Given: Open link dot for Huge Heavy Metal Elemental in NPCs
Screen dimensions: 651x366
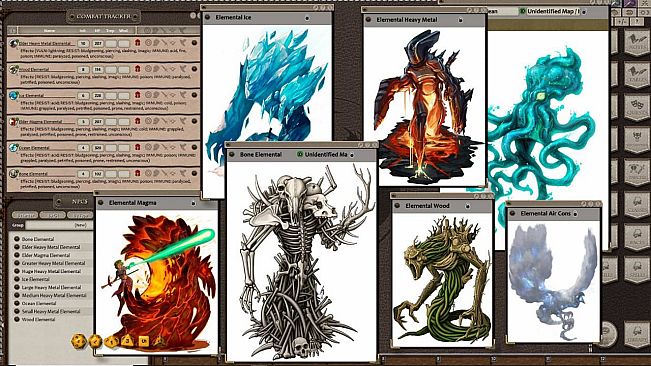Looking at the screenshot, I should tap(17, 271).
